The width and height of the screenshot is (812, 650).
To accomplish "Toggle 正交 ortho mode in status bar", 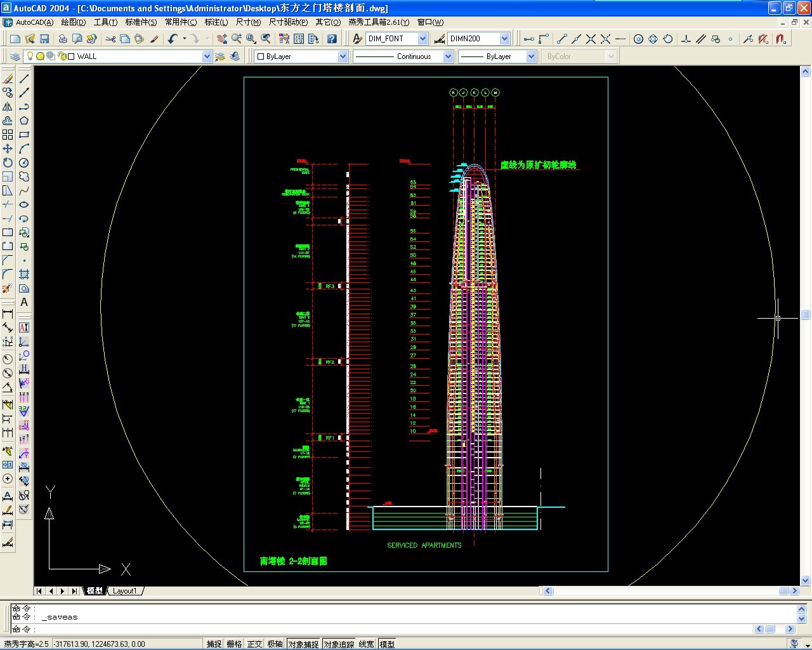I will (254, 644).
